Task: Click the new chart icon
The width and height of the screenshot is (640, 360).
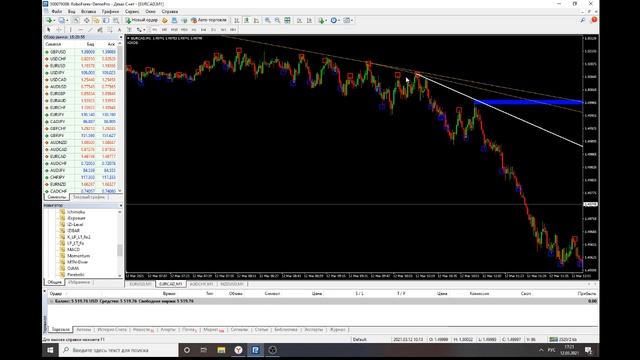Action: tap(48, 20)
